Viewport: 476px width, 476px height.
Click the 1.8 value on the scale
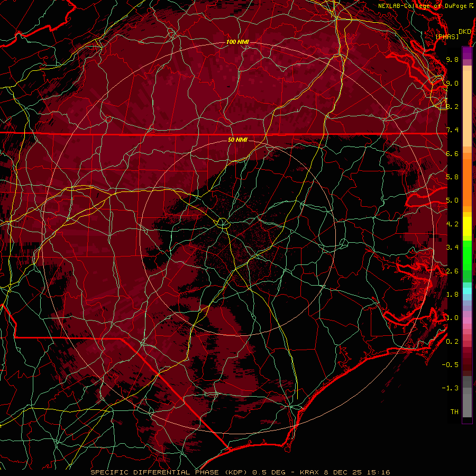tap(452, 295)
